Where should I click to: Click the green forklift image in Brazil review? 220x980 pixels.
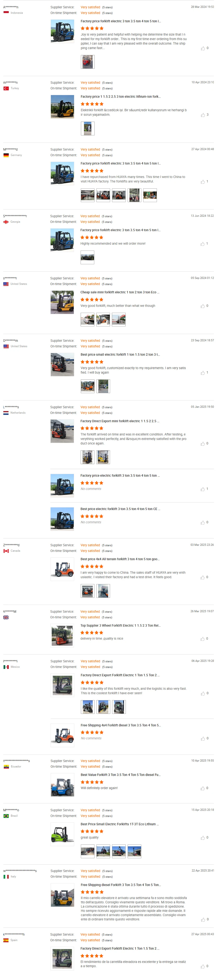tap(62, 834)
